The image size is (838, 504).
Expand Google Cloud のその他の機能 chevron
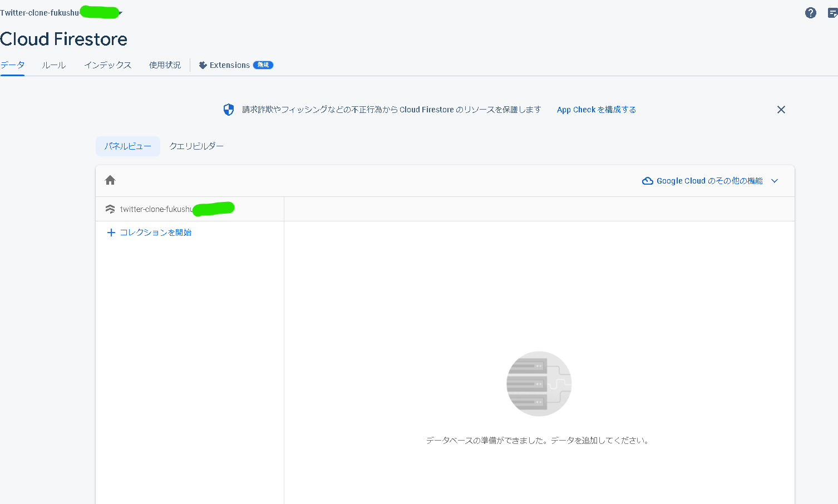775,181
